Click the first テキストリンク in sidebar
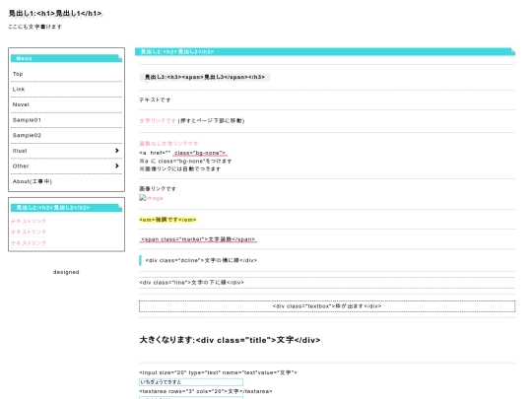 (x=29, y=222)
